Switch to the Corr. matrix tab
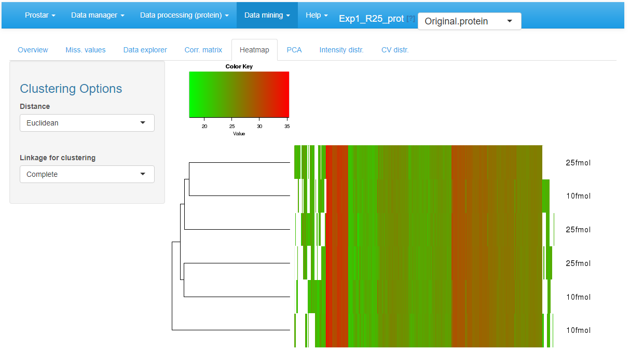630x364 pixels. (x=203, y=50)
